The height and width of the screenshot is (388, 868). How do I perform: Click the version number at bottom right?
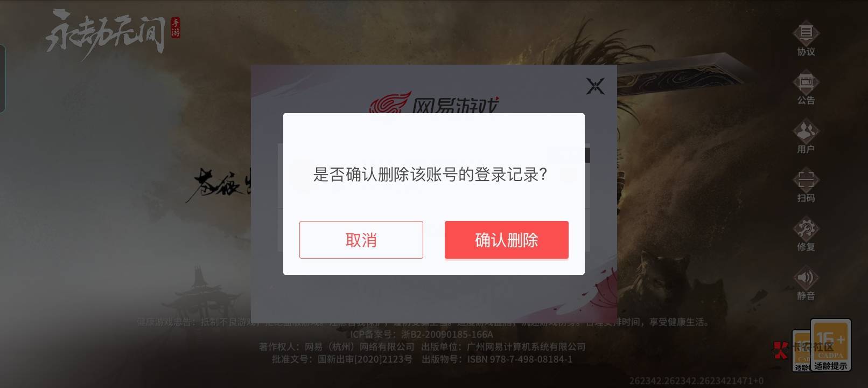[696, 381]
